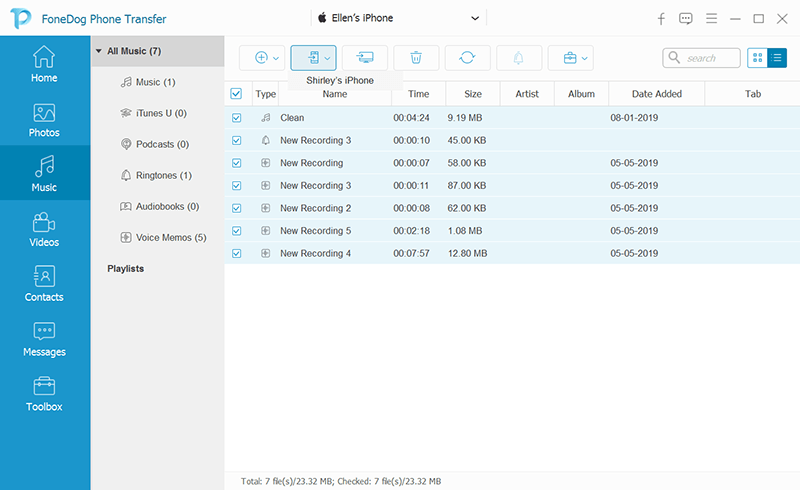Select Shirley's iPhone as export target
800x490 pixels.
(340, 80)
